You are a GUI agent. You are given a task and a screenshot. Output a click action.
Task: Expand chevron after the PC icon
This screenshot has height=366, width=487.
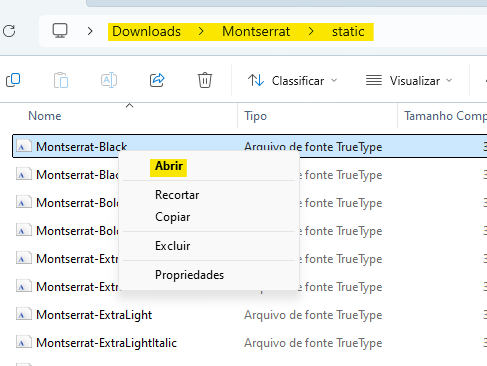[90, 31]
